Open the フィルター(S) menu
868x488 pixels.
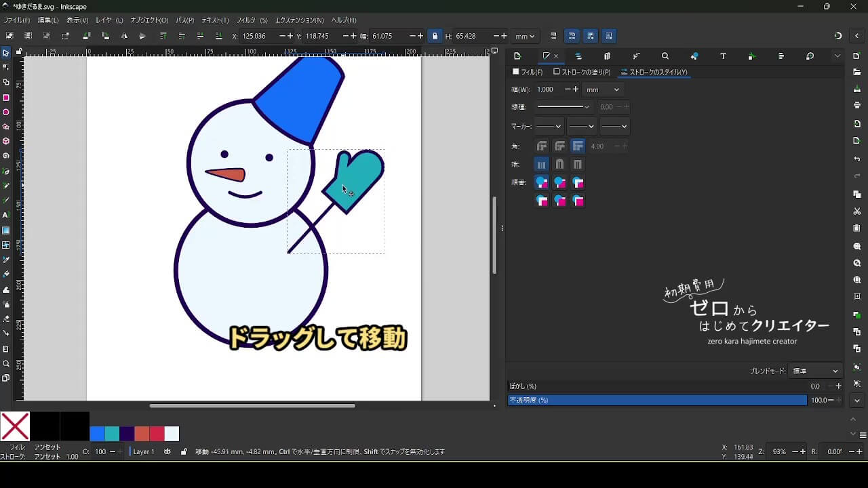coord(252,20)
